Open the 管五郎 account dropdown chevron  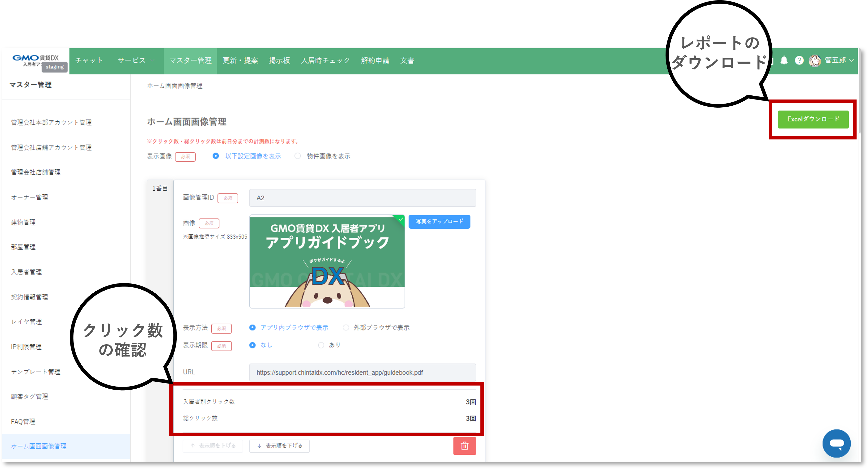pos(852,61)
